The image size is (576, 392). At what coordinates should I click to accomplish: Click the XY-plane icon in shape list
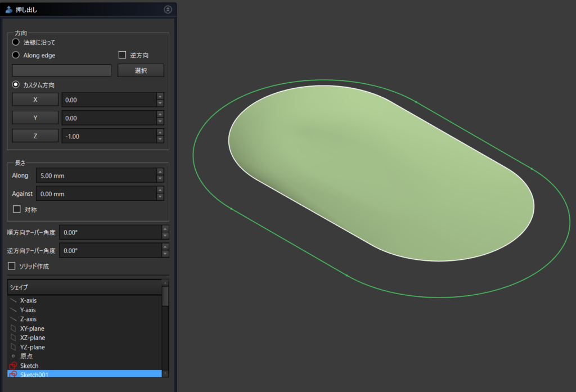coord(13,328)
